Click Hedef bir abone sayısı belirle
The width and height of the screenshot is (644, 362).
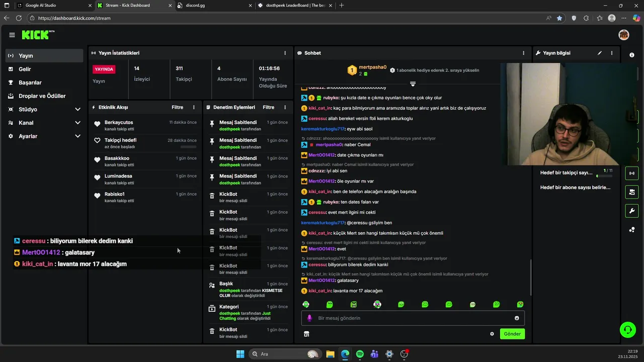tap(576, 188)
